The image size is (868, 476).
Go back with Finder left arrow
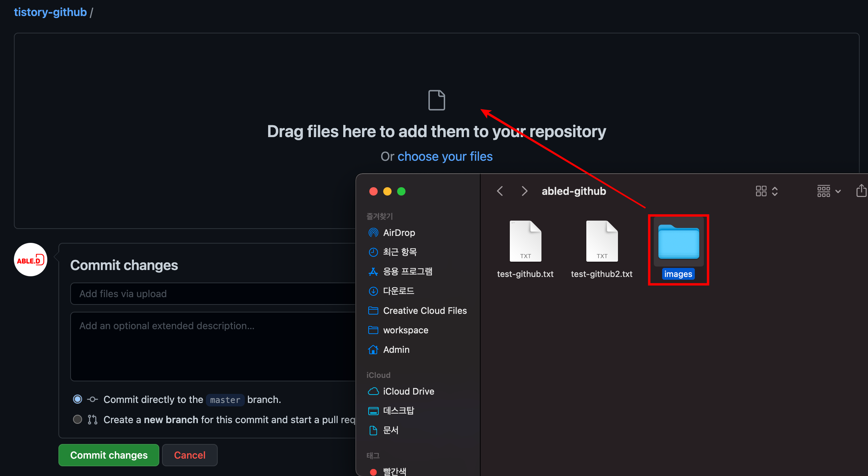500,191
